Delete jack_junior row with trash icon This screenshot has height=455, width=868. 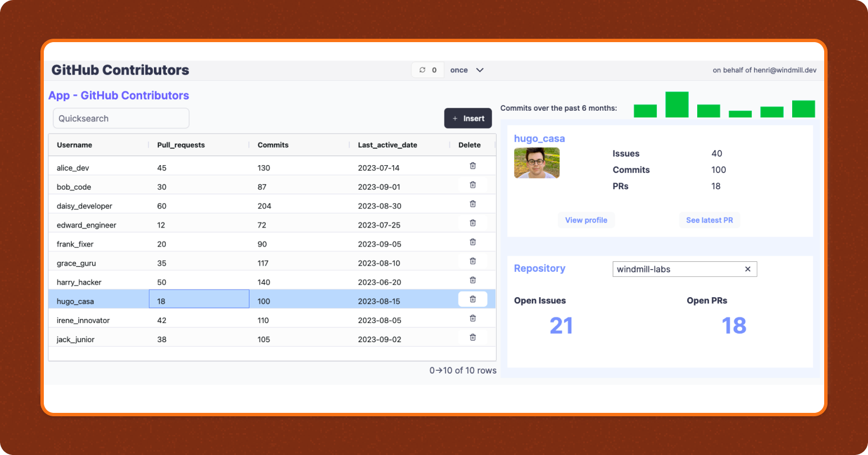pyautogui.click(x=472, y=338)
